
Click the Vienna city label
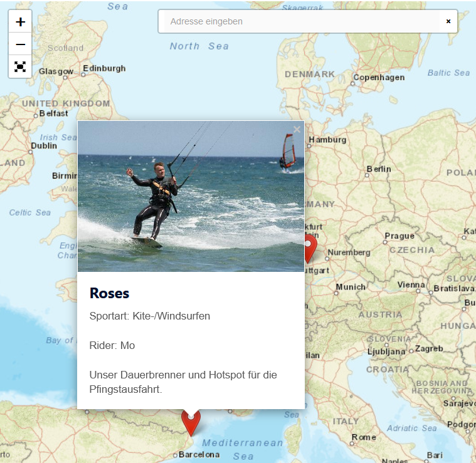(411, 284)
